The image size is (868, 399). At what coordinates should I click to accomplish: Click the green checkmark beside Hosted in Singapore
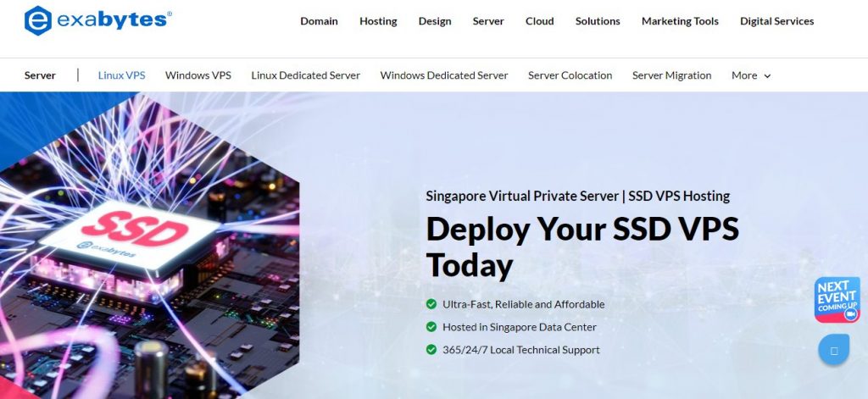click(x=431, y=327)
